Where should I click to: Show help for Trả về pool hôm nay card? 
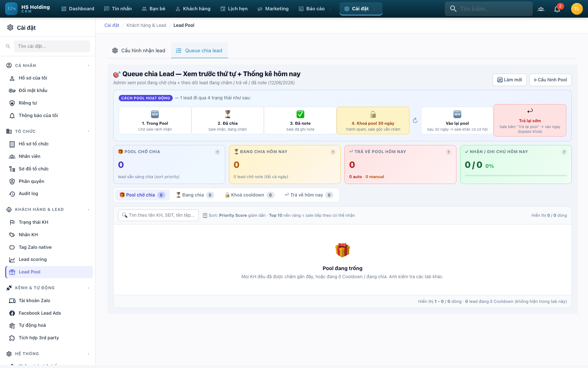pos(449,152)
